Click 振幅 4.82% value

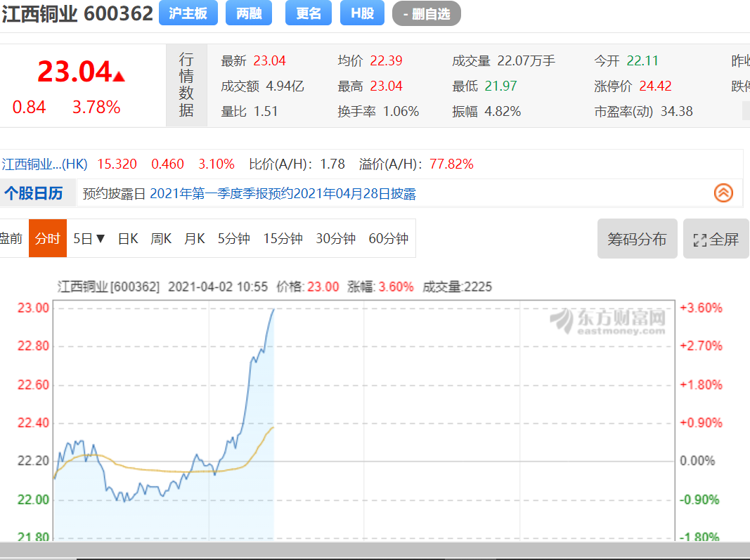(x=503, y=112)
